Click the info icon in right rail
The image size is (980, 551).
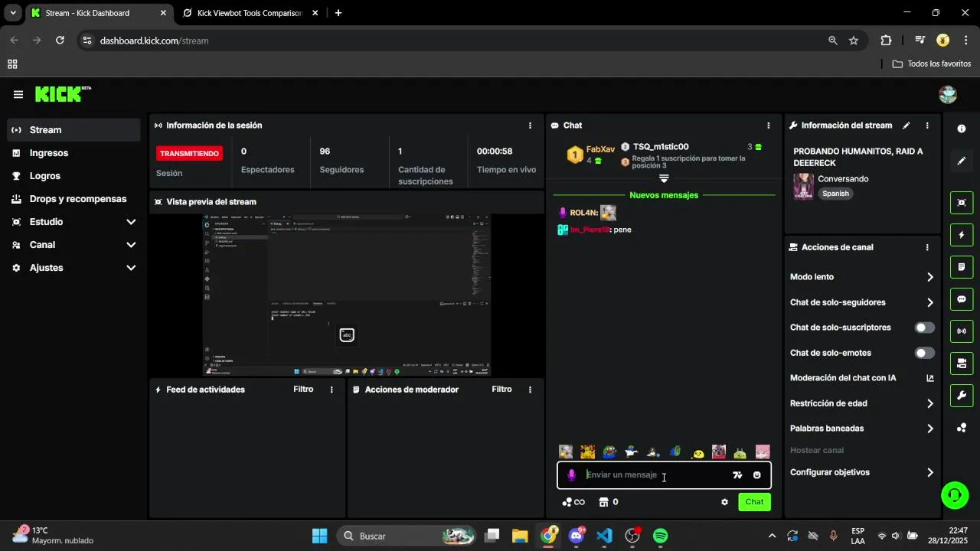(962, 129)
